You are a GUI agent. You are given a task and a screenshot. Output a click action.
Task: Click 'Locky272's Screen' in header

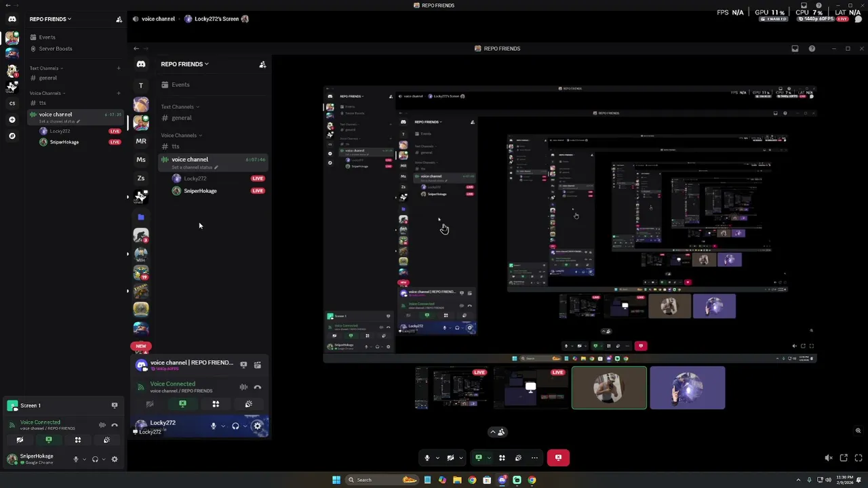[x=216, y=19]
